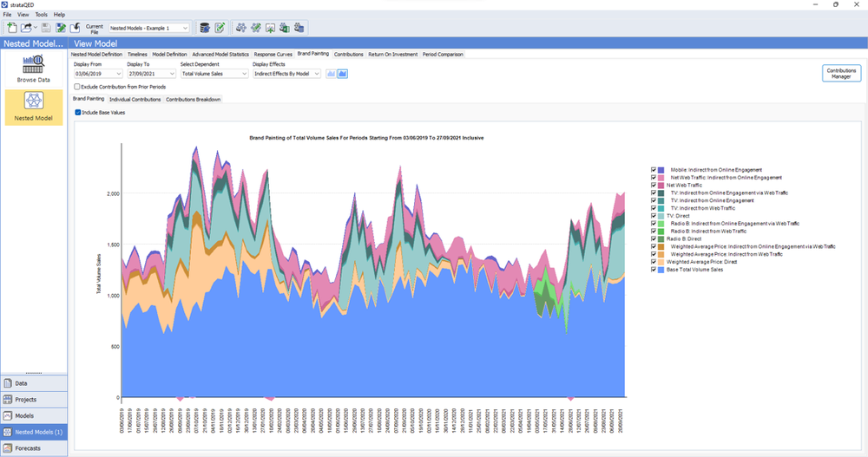The width and height of the screenshot is (868, 457).
Task: Open the Display Effects dropdown
Action: [286, 74]
